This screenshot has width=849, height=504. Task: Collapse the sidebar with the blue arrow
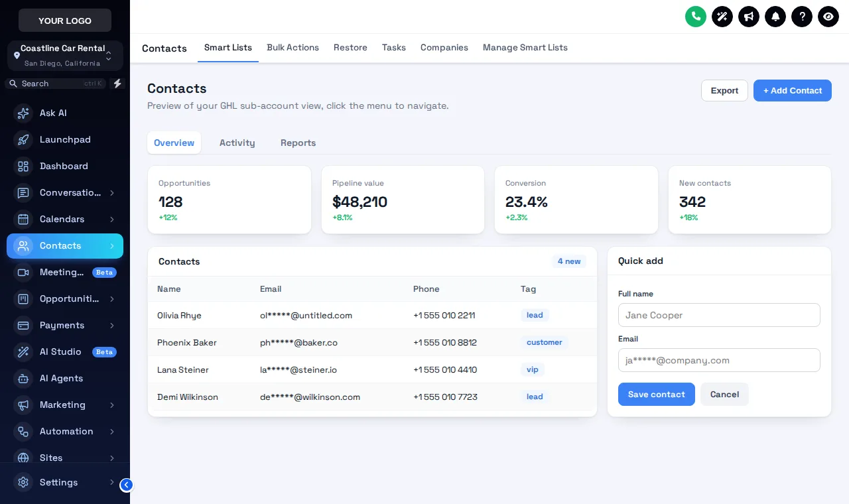[x=127, y=485]
